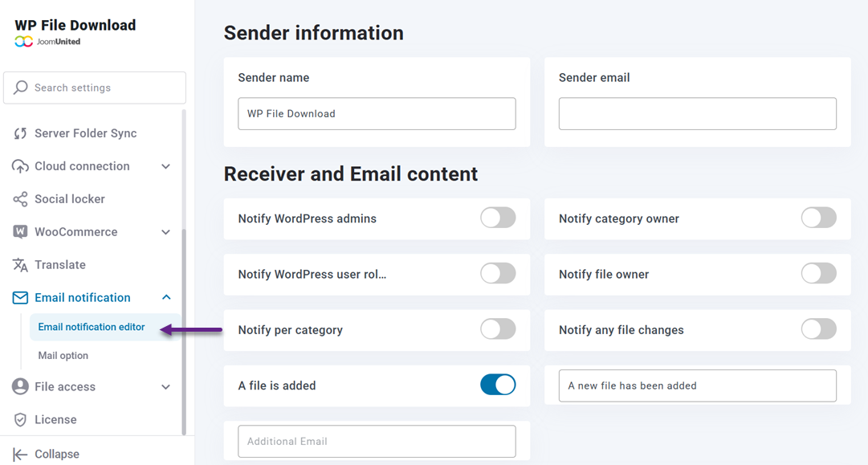
Task: Click the Sender information heading
Action: (x=313, y=33)
